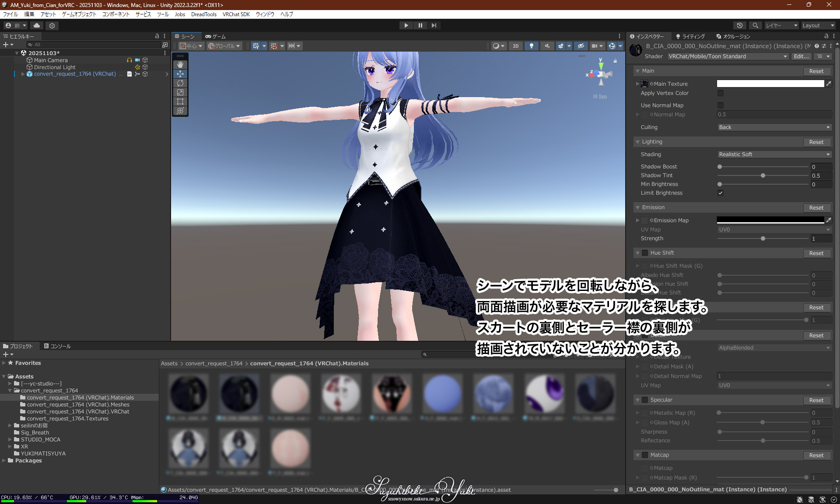Select the Rect transform tool

click(x=180, y=101)
